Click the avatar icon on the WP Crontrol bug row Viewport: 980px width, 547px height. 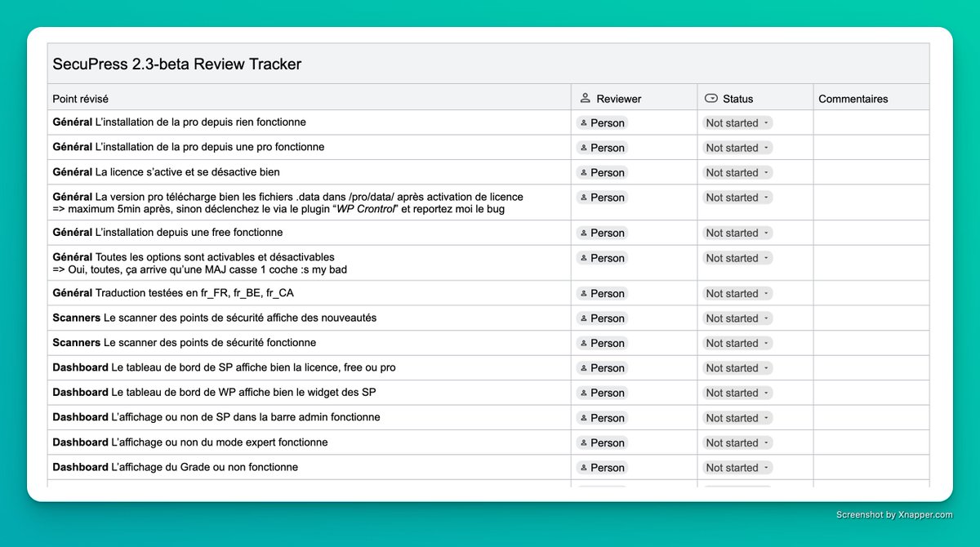point(583,197)
